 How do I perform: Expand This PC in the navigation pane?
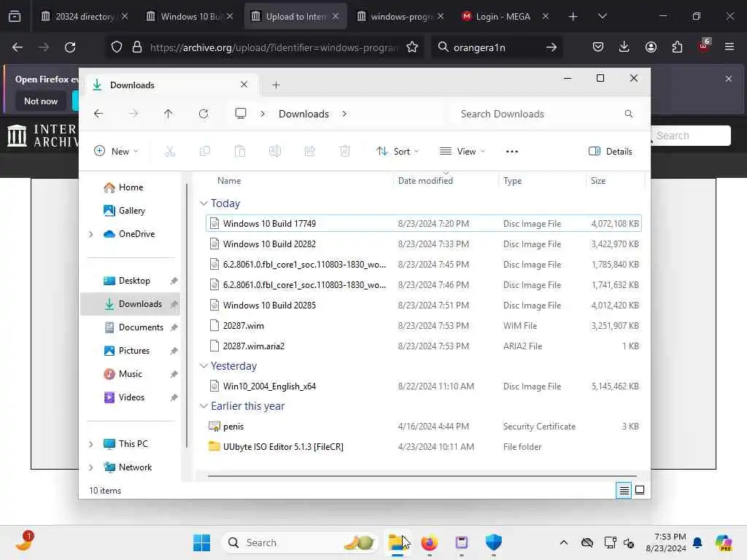(x=91, y=444)
